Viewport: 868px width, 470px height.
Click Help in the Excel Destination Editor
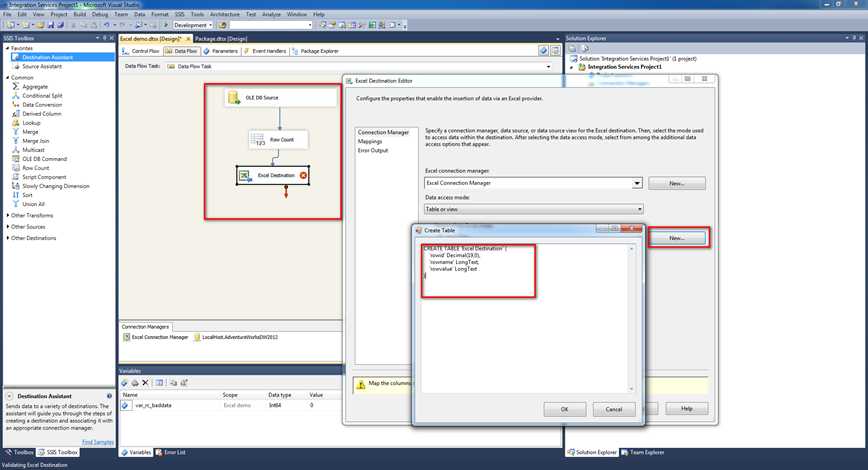click(687, 409)
